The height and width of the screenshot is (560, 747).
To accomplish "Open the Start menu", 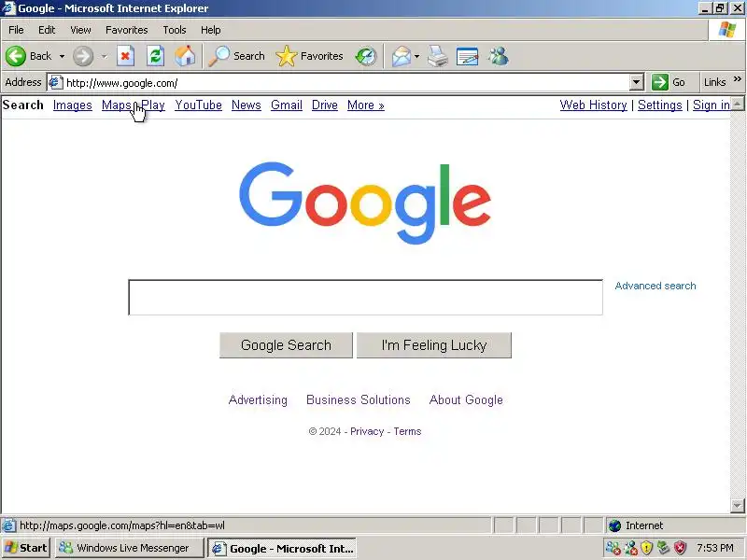I will (x=26, y=548).
